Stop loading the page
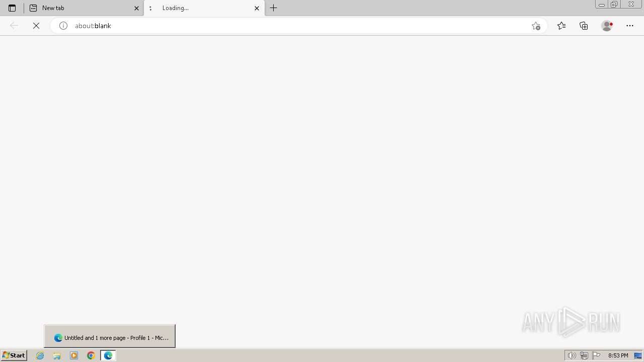The width and height of the screenshot is (644, 362). pyautogui.click(x=36, y=26)
